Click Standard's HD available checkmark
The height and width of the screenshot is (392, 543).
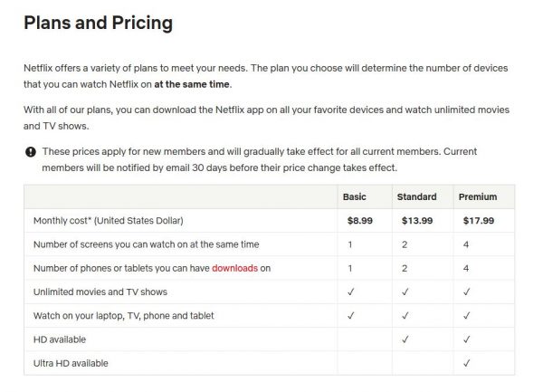(x=405, y=339)
